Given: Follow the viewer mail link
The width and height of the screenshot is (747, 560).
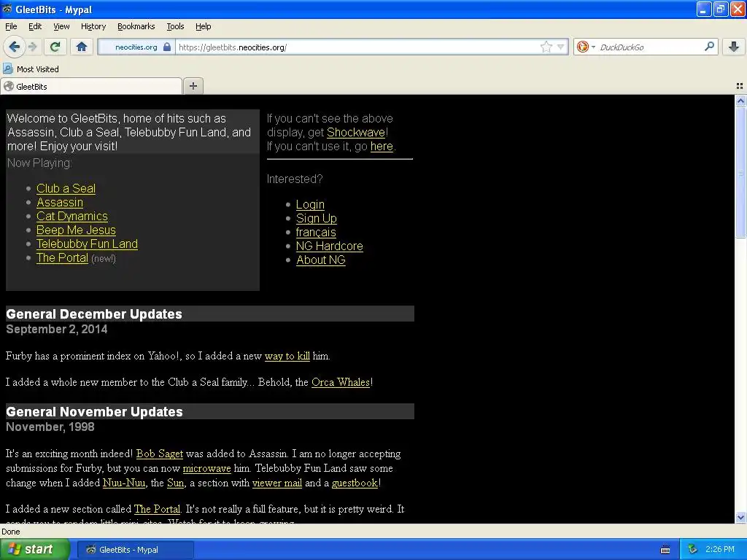Looking at the screenshot, I should point(276,483).
